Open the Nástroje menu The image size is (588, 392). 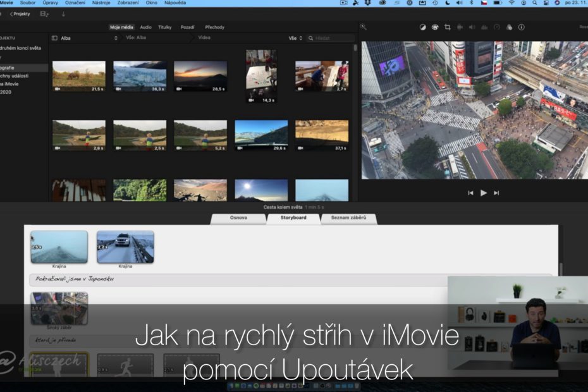pos(101,3)
